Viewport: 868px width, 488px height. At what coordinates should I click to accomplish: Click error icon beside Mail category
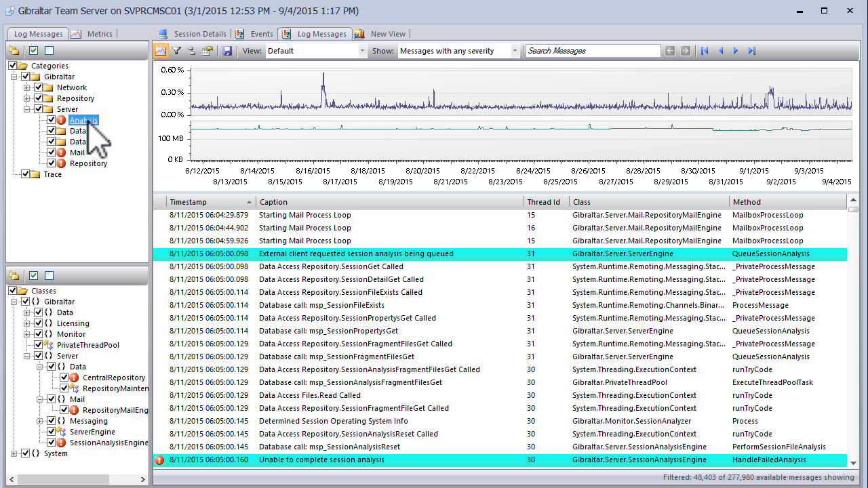[x=61, y=152]
